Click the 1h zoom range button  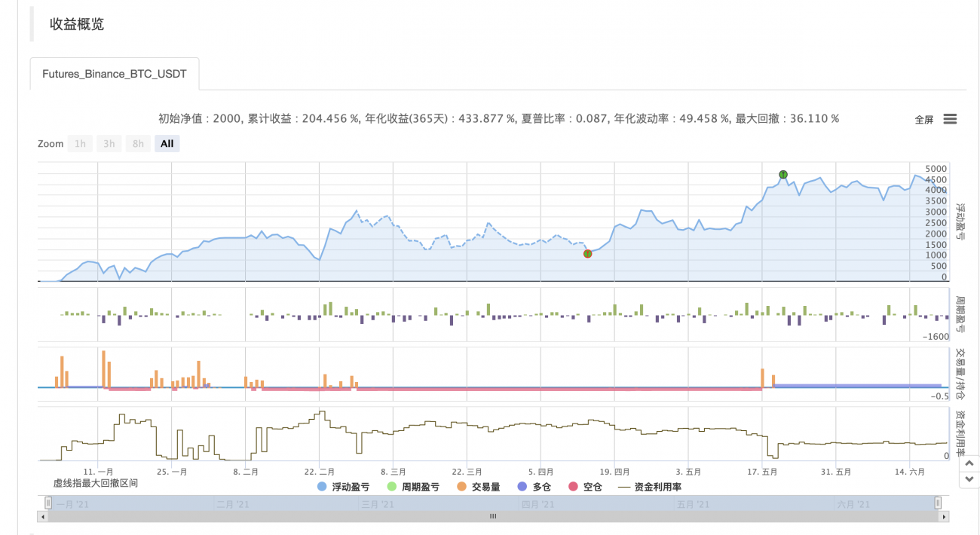(80, 143)
